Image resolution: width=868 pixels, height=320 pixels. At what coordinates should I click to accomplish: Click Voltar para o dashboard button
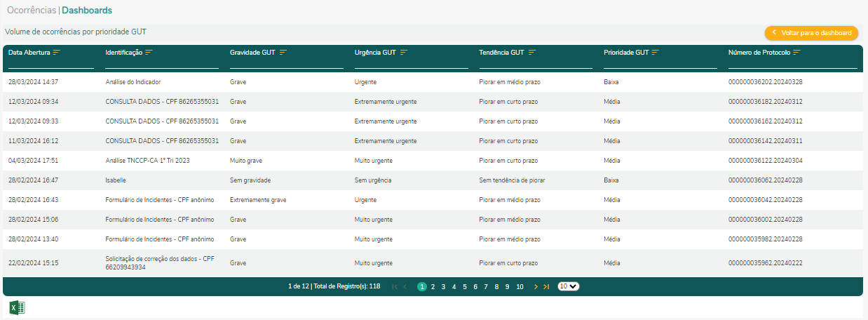tap(811, 33)
